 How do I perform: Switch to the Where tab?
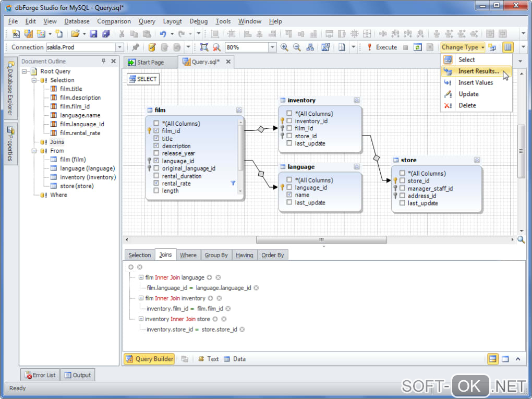point(188,255)
